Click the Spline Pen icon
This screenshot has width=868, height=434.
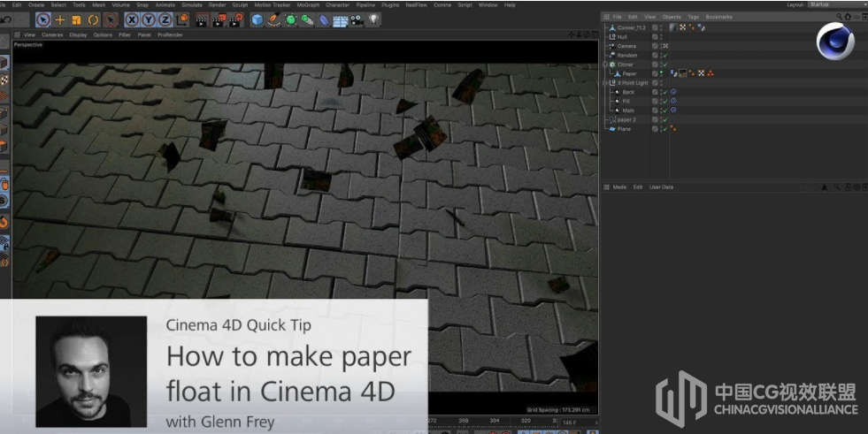point(274,20)
